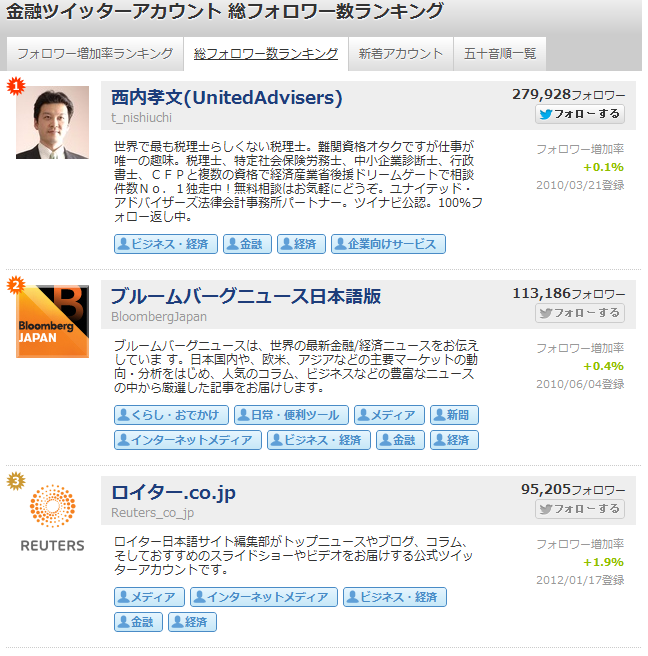The width and height of the screenshot is (648, 656).
Task: Open the フォロワー増加率ランキング tab
Action: tap(95, 54)
